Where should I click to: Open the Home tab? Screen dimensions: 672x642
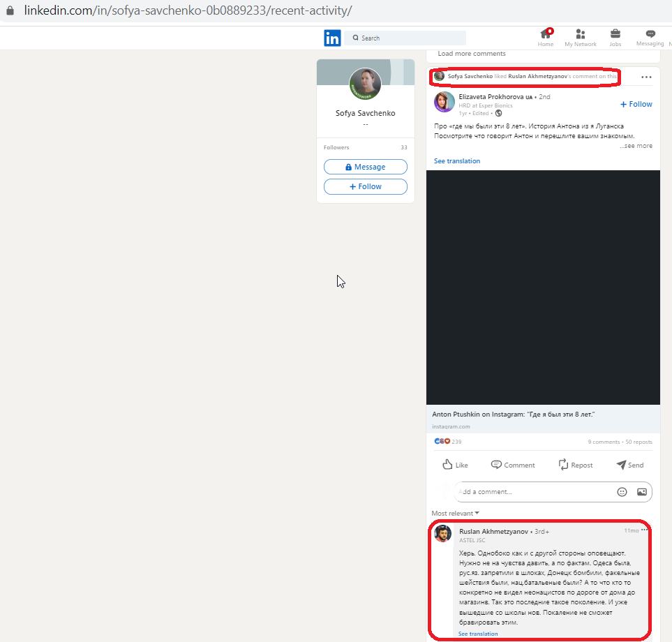point(546,37)
